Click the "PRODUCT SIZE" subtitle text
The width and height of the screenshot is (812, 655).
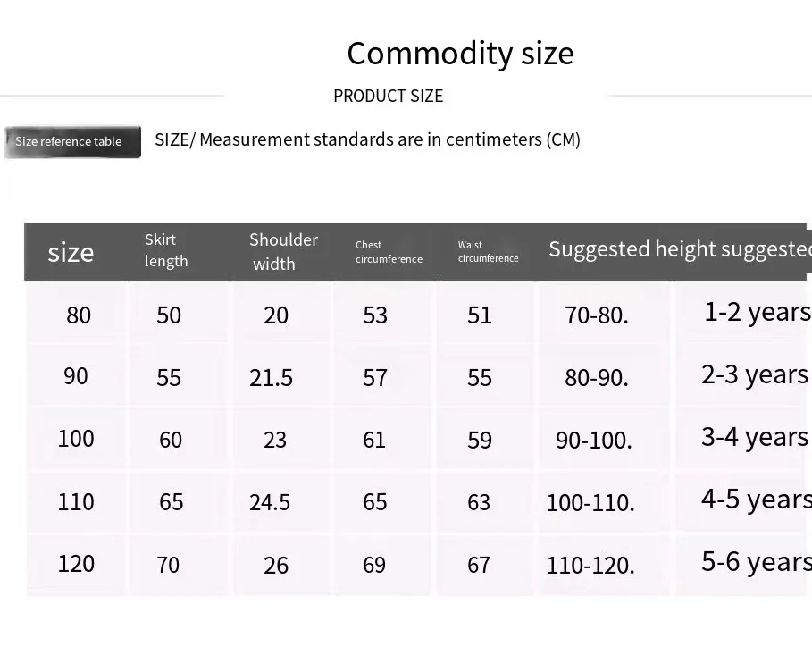388,96
